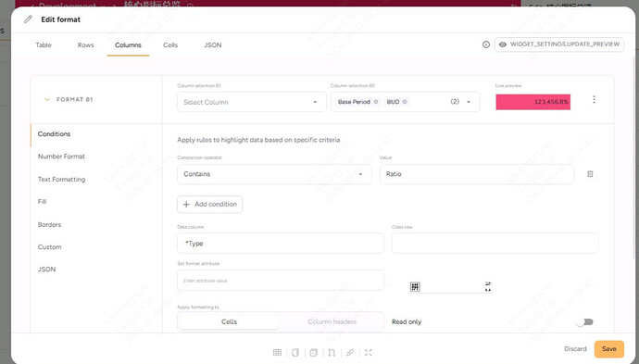This screenshot has height=364, width=639.
Task: Click the pink live preview swatch
Action: point(533,102)
